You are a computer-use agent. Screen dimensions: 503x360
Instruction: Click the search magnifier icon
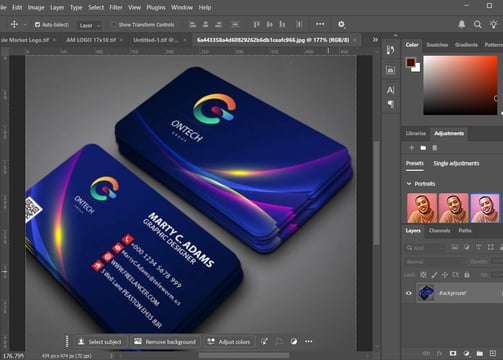pos(477,24)
